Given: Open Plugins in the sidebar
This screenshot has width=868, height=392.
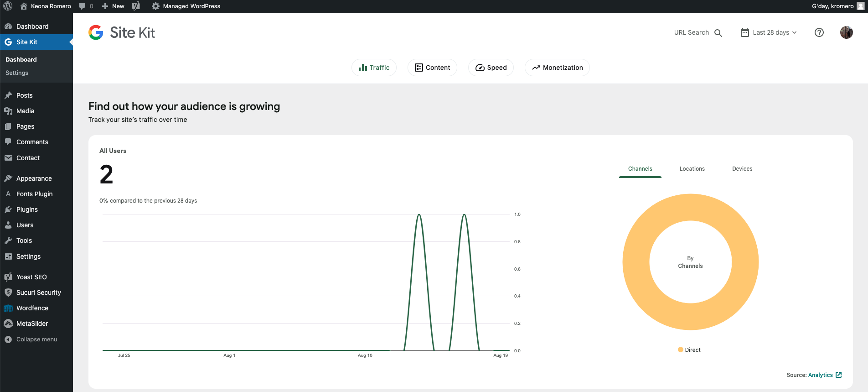Looking at the screenshot, I should point(36,209).
